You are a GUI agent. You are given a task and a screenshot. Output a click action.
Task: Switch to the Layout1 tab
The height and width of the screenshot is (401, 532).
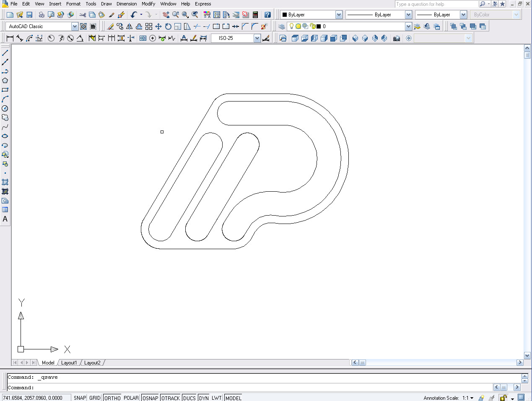coord(69,363)
